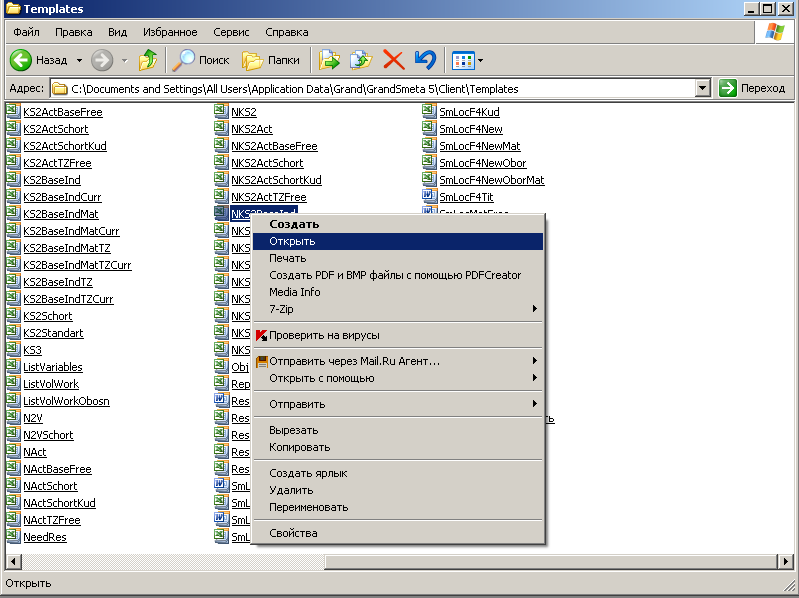Click the Back (Назад) arrow icon
The image size is (799, 598).
[22, 60]
